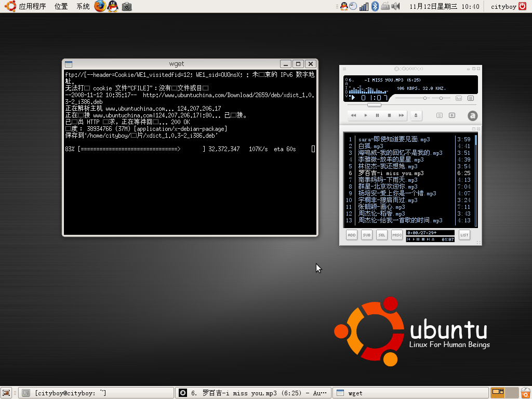Click the SEL button in playlist
This screenshot has width=532, height=399.
pyautogui.click(x=382, y=235)
